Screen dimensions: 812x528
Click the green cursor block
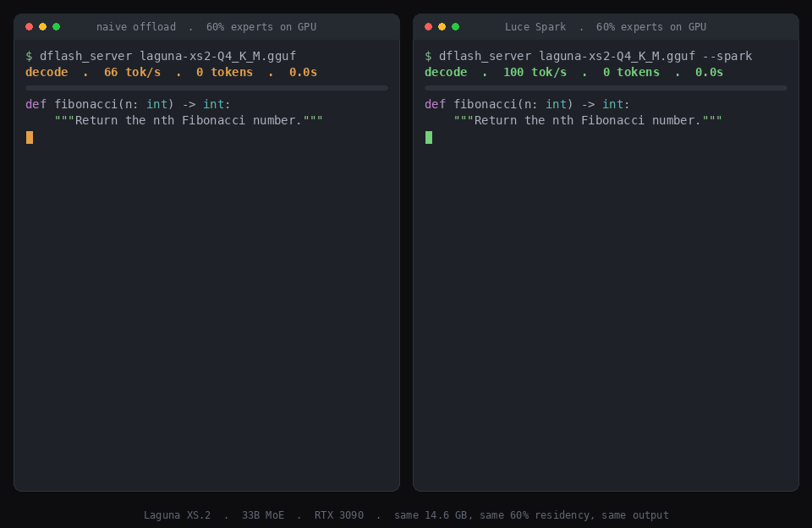coord(429,137)
